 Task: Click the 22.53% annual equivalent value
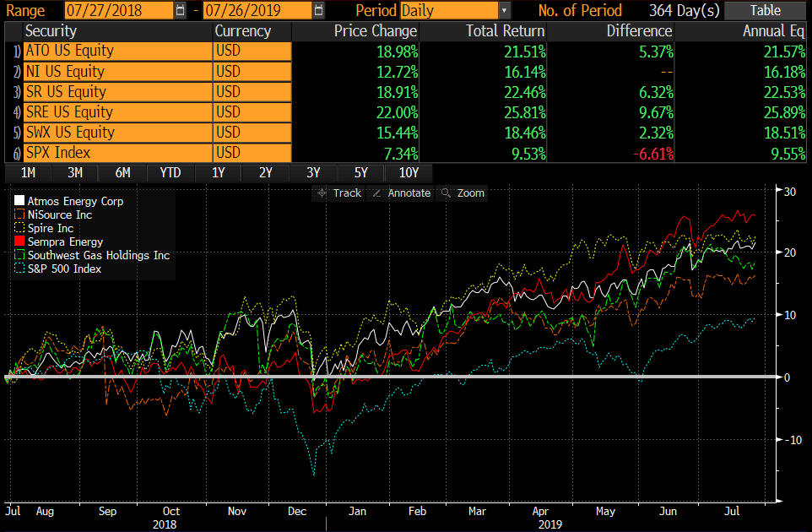(784, 92)
